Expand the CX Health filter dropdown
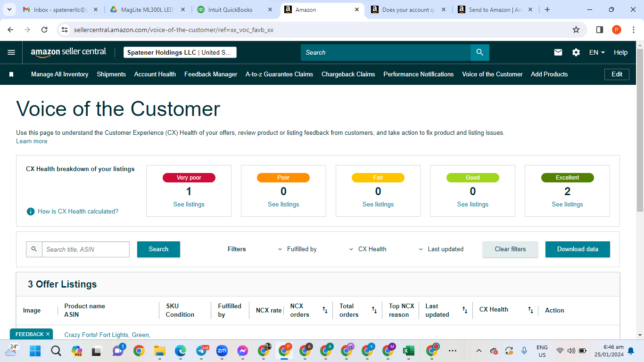 click(367, 249)
